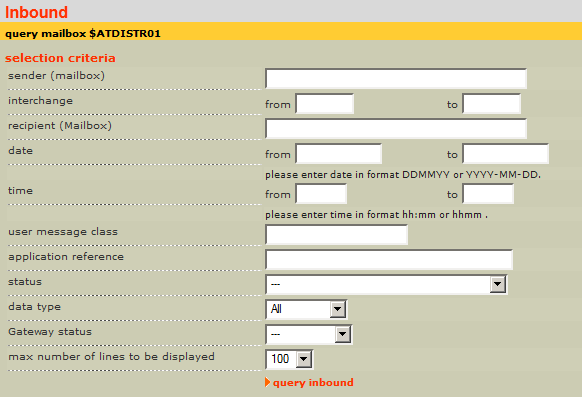The height and width of the screenshot is (397, 582).
Task: Click the time to field
Action: tap(488, 194)
